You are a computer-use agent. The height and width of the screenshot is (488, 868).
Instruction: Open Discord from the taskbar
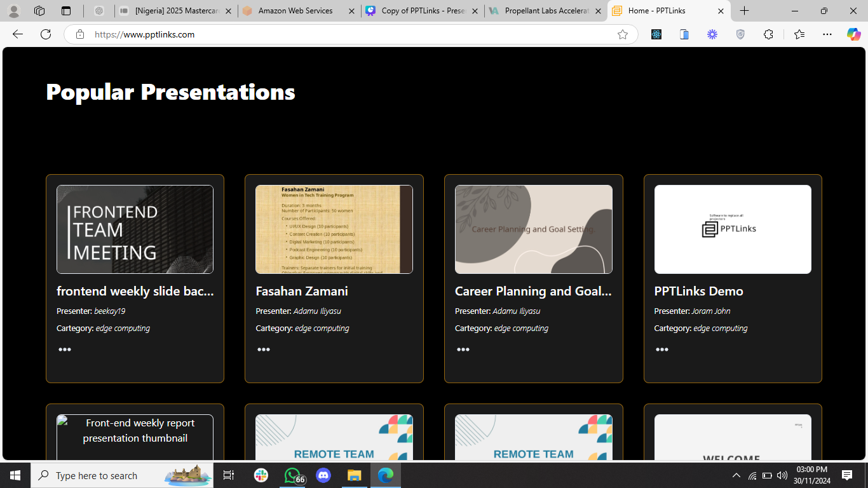pos(323,475)
